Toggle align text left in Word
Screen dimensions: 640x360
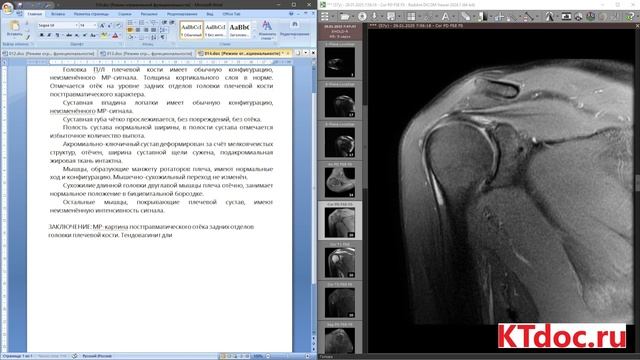(x=130, y=30)
